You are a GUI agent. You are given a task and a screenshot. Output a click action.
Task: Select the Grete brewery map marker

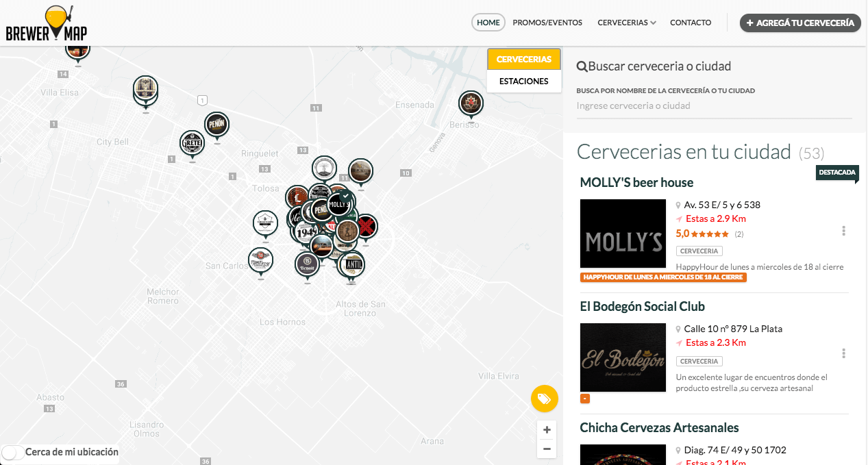coord(192,143)
